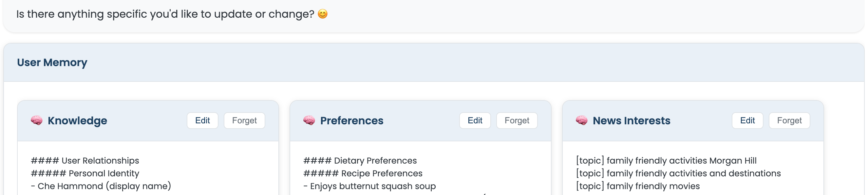Viewport: 868px width, 195px height.
Task: Edit the Preferences memory card
Action: 475,121
